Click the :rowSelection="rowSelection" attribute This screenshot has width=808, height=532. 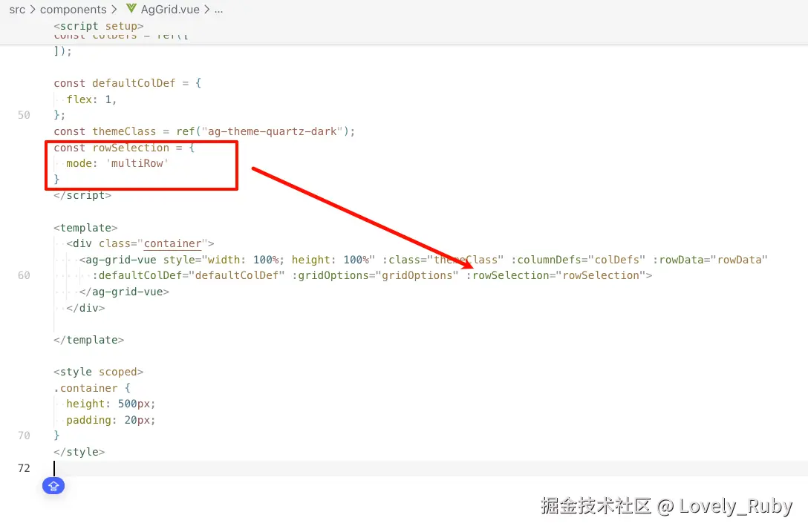tap(556, 275)
